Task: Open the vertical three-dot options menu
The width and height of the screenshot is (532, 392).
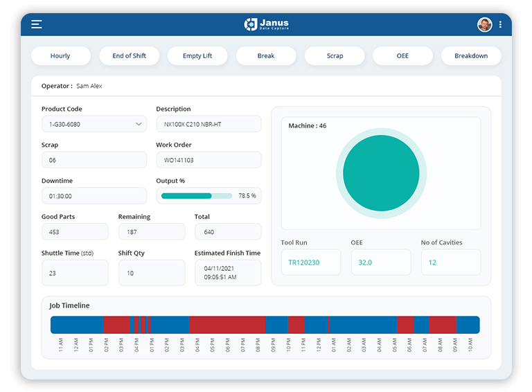Action: coord(501,24)
